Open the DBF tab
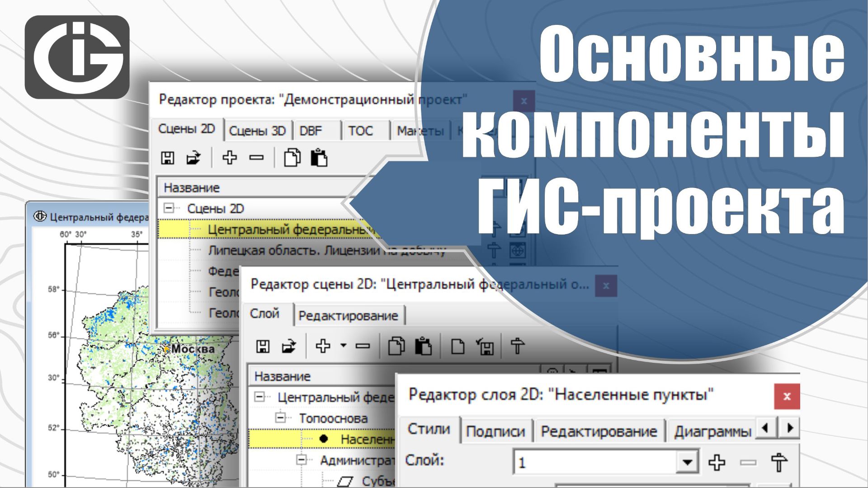Viewport: 868px width, 488px height. click(311, 131)
